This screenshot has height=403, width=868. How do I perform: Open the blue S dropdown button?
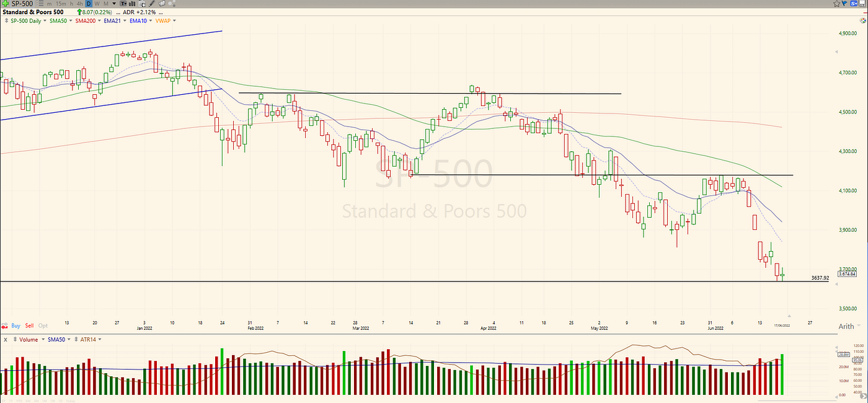point(854,4)
